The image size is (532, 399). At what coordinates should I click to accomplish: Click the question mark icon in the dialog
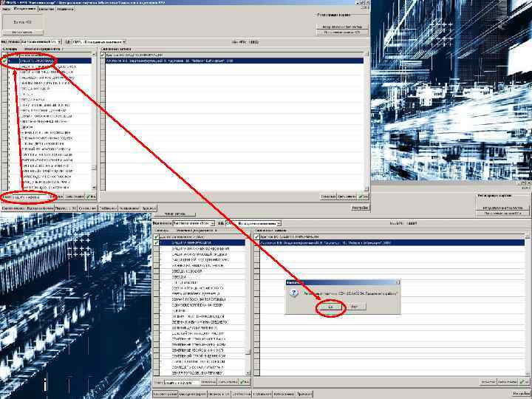coord(294,293)
